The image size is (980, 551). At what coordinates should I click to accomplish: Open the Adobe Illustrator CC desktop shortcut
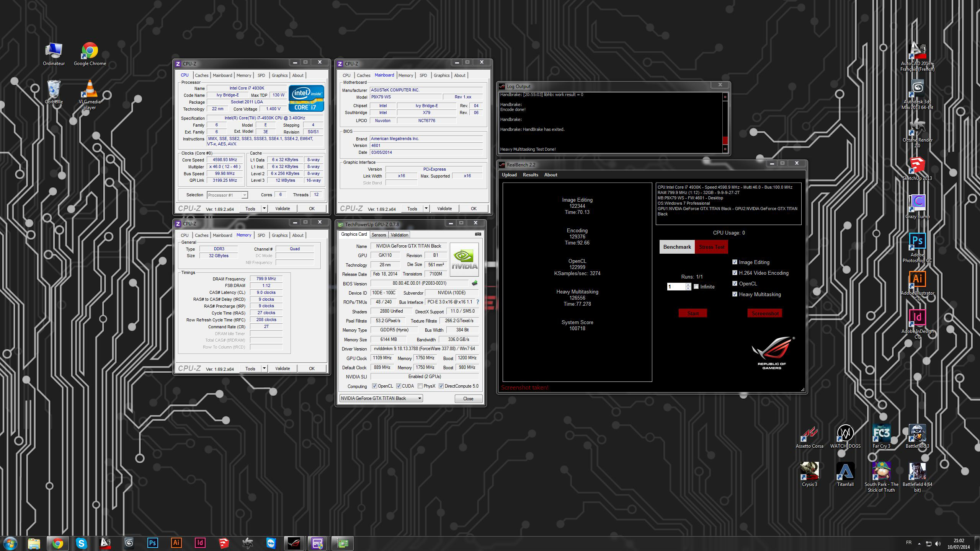[x=917, y=286]
